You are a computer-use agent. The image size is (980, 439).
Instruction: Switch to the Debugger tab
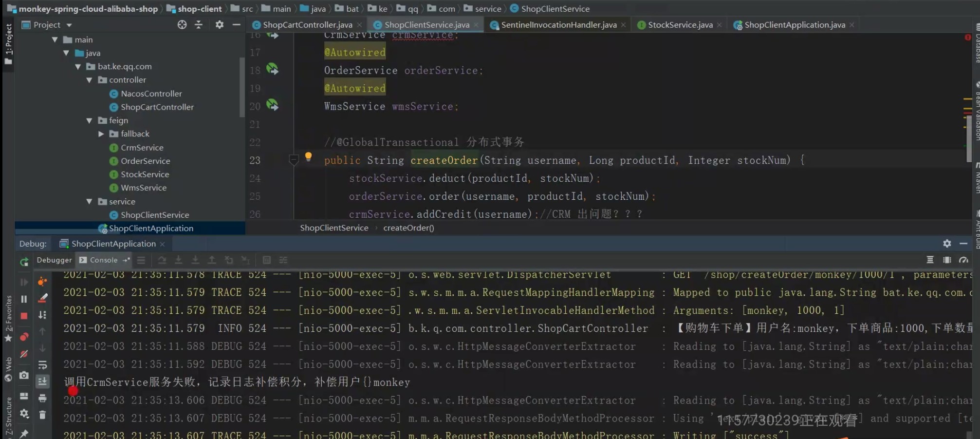coord(54,260)
